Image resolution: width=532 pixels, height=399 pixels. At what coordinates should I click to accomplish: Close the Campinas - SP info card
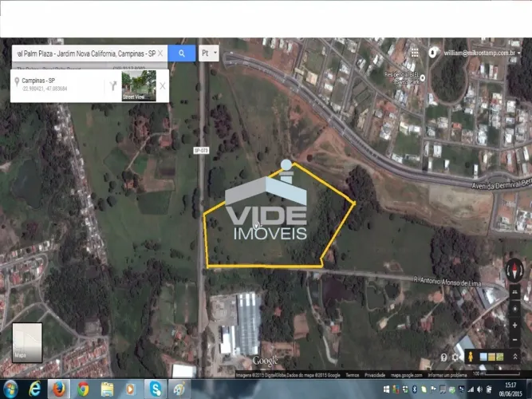163,86
